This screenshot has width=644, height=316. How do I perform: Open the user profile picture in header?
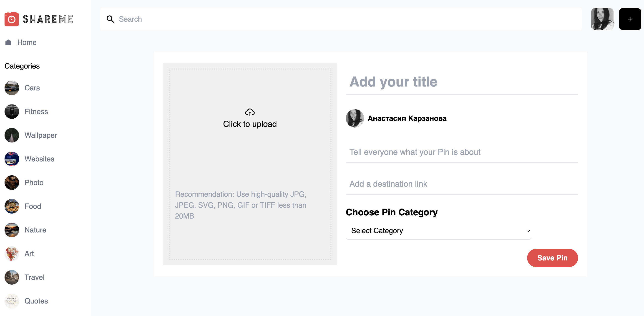point(602,19)
